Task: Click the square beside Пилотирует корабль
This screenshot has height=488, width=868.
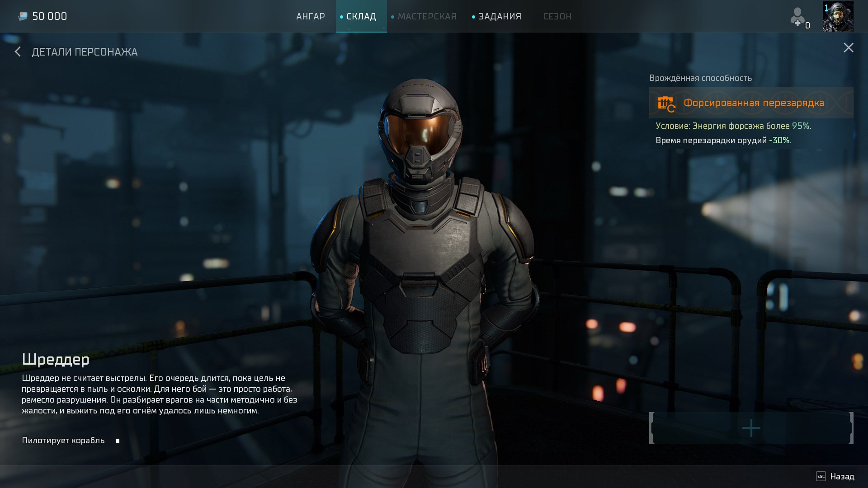Action: pyautogui.click(x=118, y=441)
